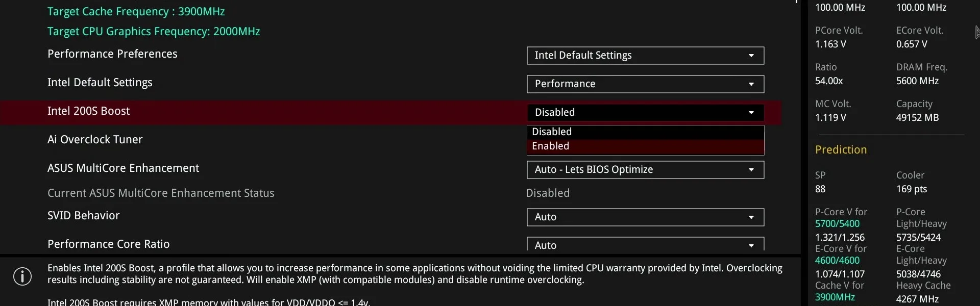Open the Performance Core Ratio Auto dropdown
This screenshot has height=306, width=980.
tap(645, 244)
